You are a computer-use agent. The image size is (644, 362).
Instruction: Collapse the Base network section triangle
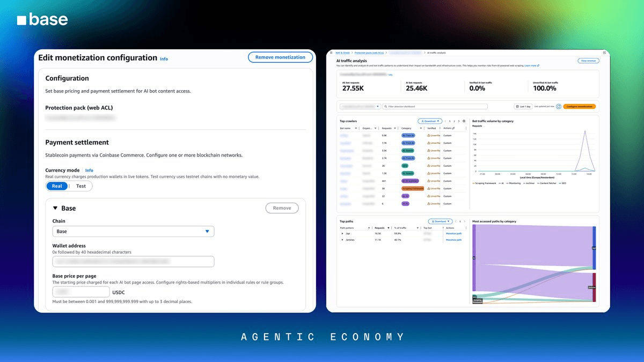click(55, 208)
